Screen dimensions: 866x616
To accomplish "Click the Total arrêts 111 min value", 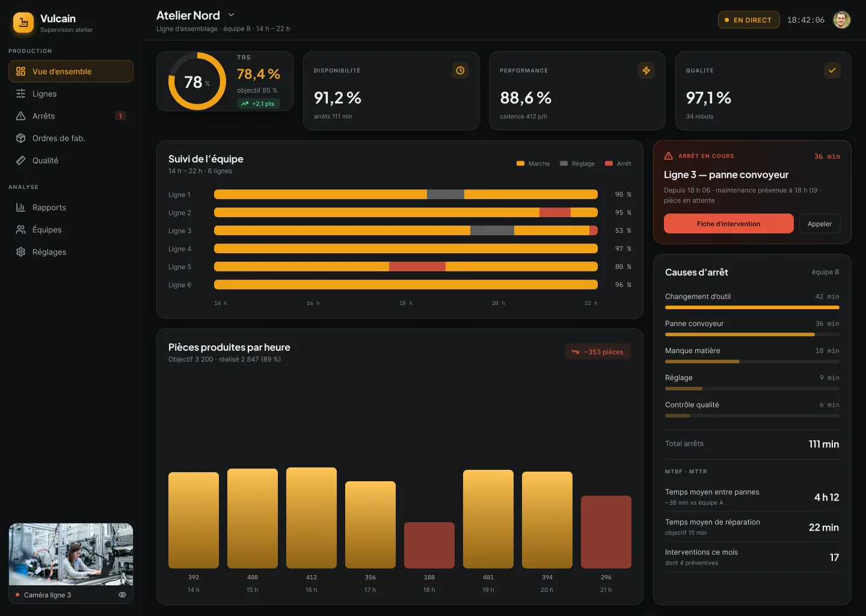I will pos(824,444).
